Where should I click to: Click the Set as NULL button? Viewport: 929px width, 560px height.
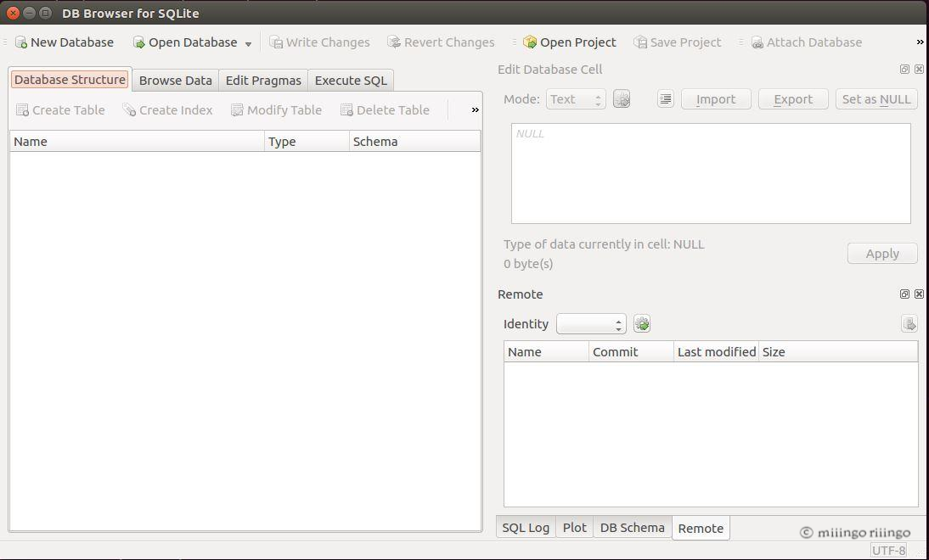point(876,99)
